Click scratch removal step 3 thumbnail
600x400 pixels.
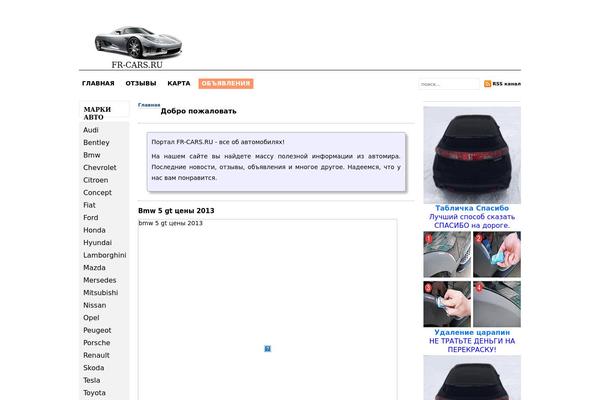447,304
